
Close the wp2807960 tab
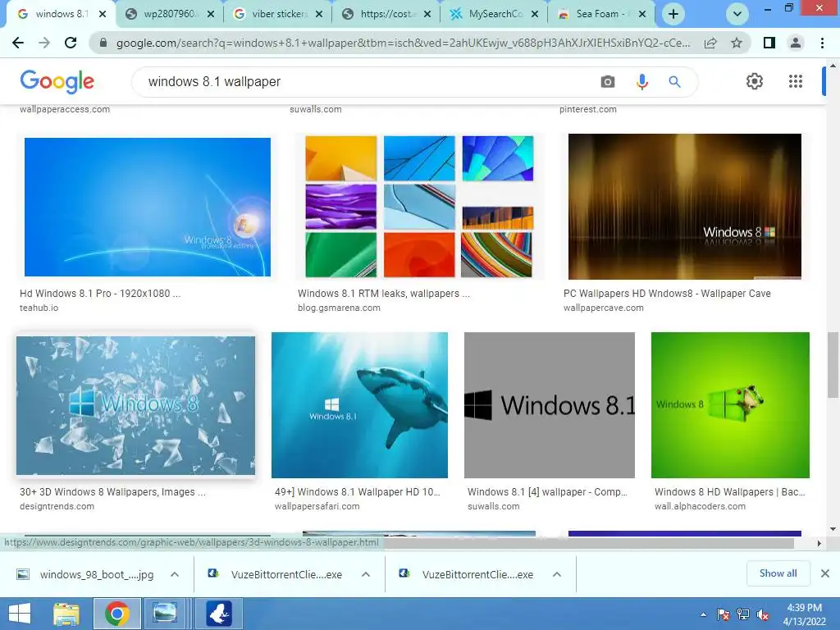[211, 15]
